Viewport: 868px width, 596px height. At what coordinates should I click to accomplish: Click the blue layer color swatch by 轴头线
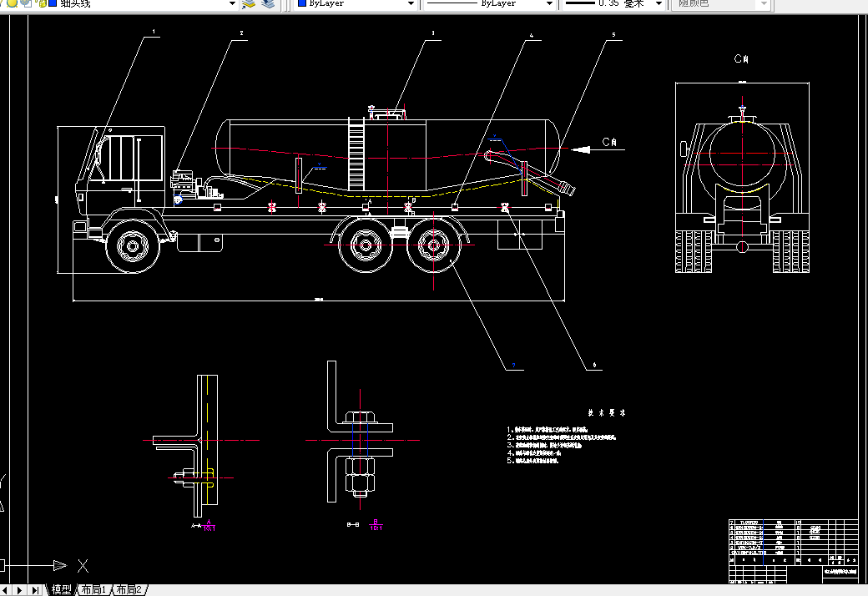(x=53, y=3)
